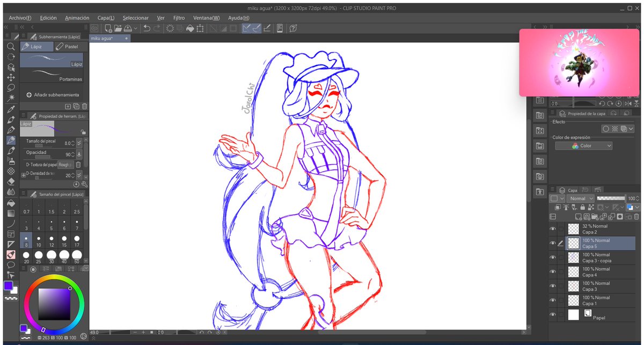Select the Lasso selection tool
The height and width of the screenshot is (345, 644).
tap(10, 87)
